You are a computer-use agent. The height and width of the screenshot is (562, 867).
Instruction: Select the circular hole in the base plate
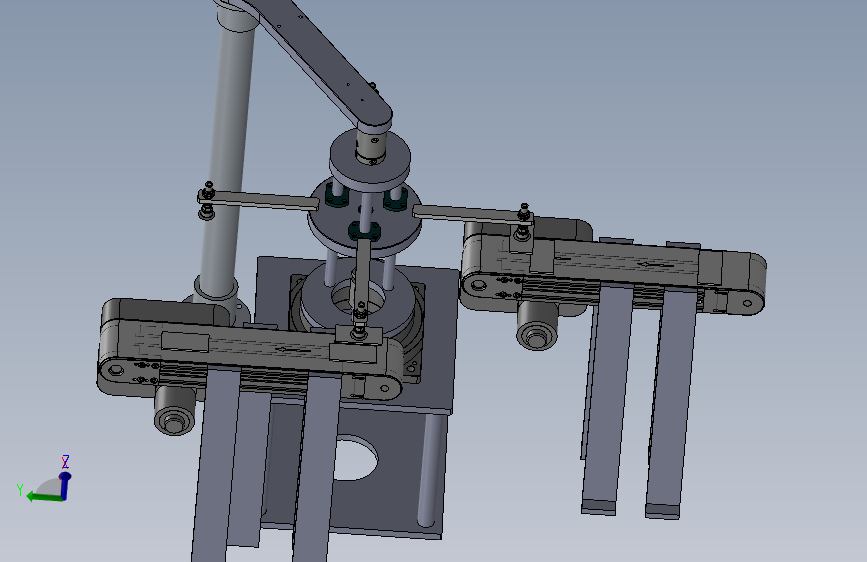click(354, 459)
